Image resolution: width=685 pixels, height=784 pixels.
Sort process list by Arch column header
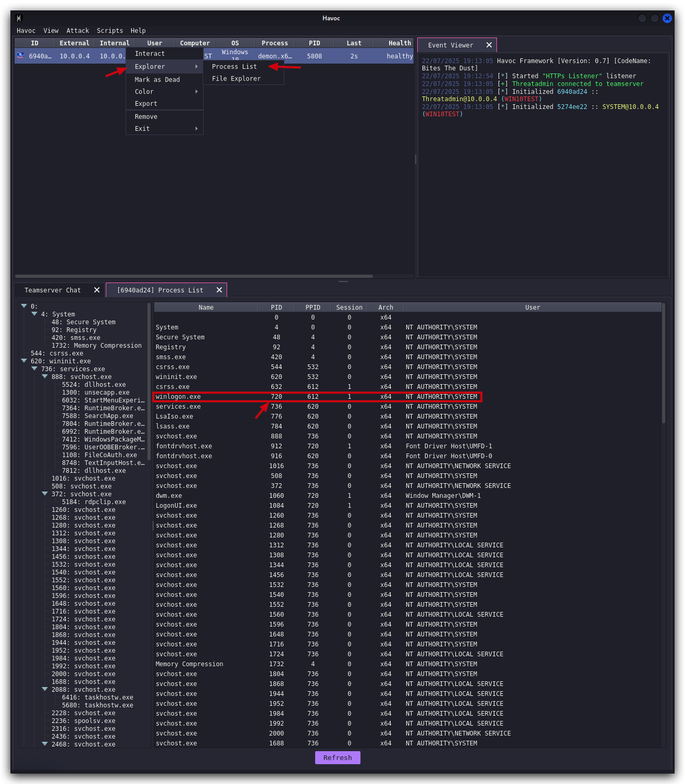[385, 308]
